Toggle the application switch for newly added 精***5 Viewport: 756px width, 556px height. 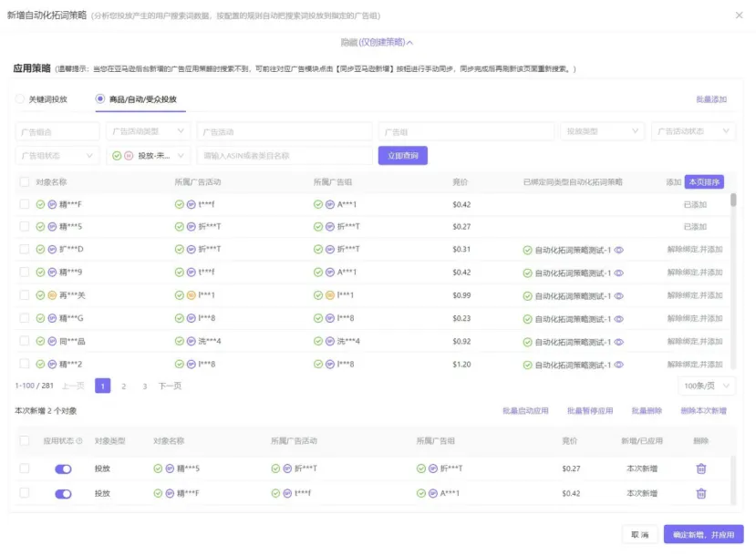coord(63,468)
